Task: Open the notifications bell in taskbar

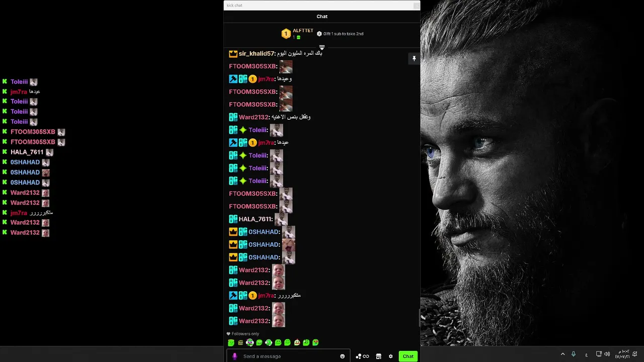Action: tap(635, 354)
